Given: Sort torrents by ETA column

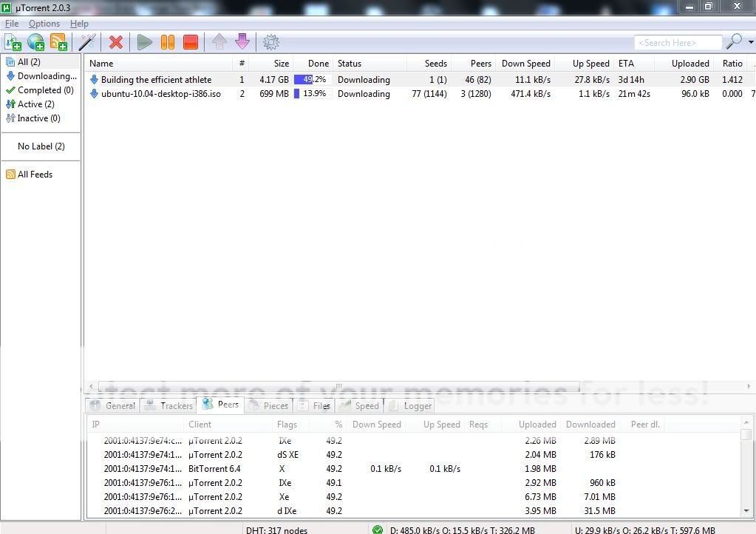Looking at the screenshot, I should (633, 63).
